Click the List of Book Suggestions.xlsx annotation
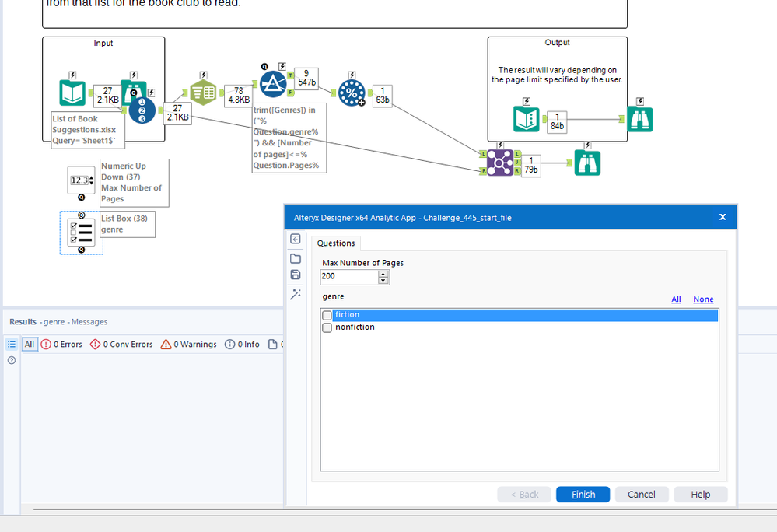The width and height of the screenshot is (777, 532). point(88,130)
